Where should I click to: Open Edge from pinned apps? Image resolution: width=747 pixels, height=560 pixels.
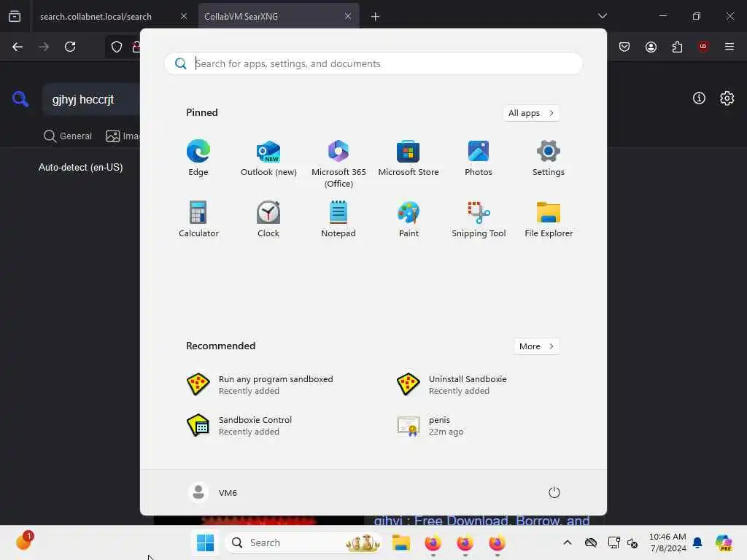198,158
